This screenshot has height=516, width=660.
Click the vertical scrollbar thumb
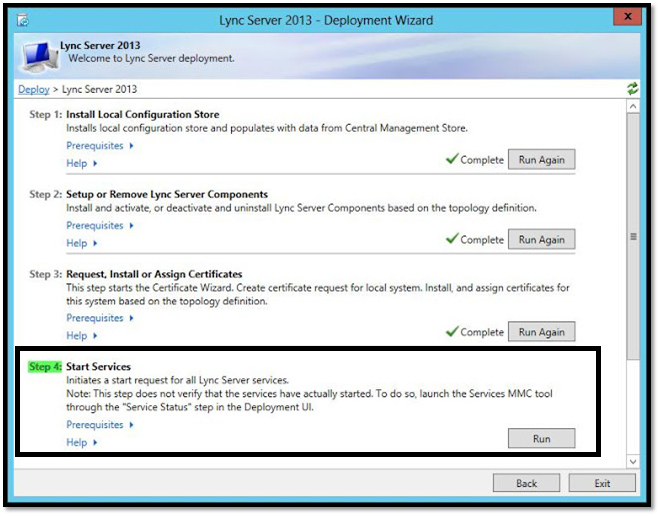[x=633, y=237]
